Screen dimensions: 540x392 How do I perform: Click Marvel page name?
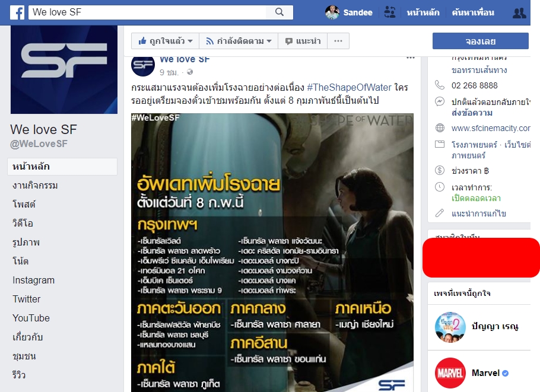[485, 373]
